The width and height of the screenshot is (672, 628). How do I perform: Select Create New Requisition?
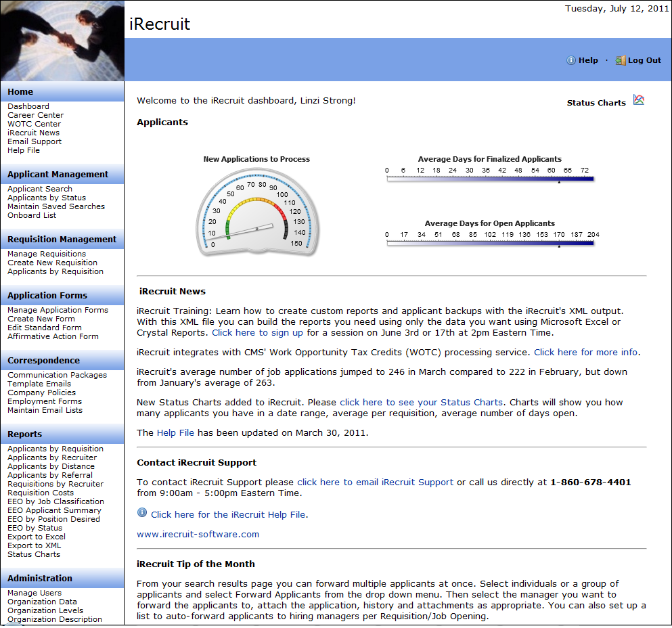click(52, 263)
